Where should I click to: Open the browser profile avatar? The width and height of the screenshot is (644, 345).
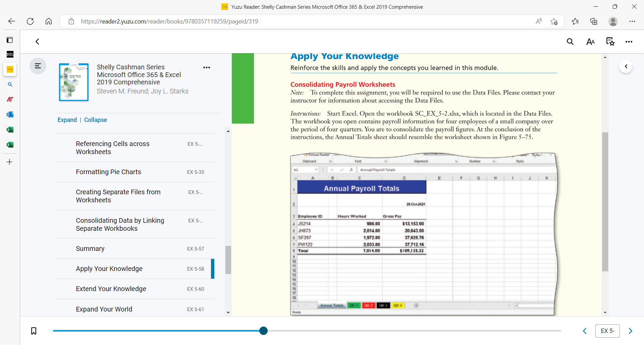coord(613,21)
